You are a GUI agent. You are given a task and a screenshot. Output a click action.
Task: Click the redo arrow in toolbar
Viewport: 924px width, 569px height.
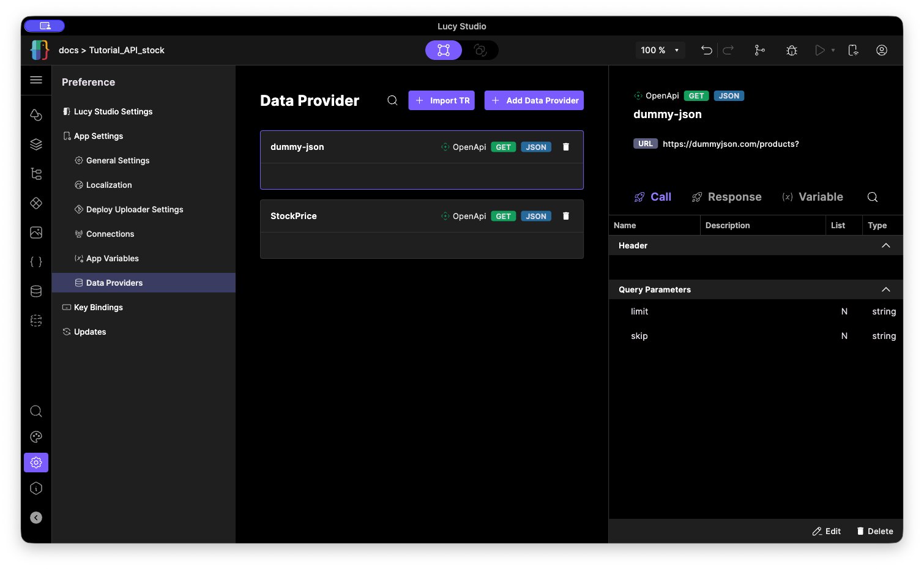point(728,50)
